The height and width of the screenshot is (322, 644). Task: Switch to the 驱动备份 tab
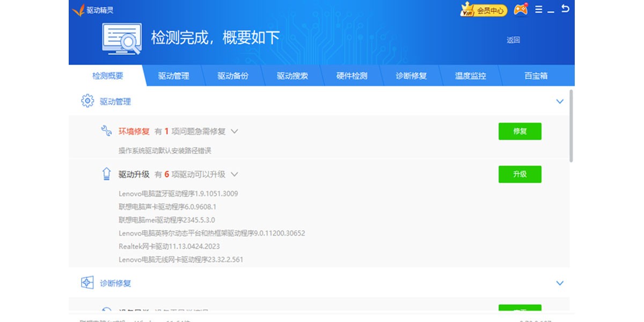233,76
